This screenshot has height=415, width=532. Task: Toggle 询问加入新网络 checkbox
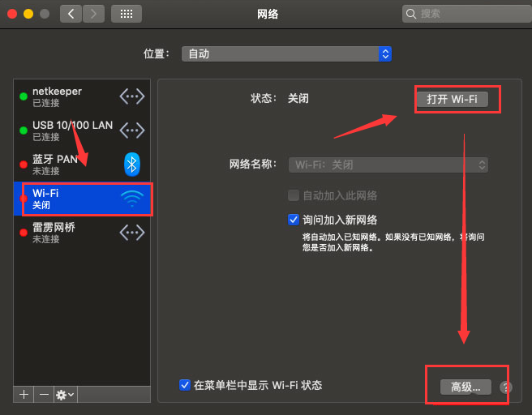click(294, 220)
